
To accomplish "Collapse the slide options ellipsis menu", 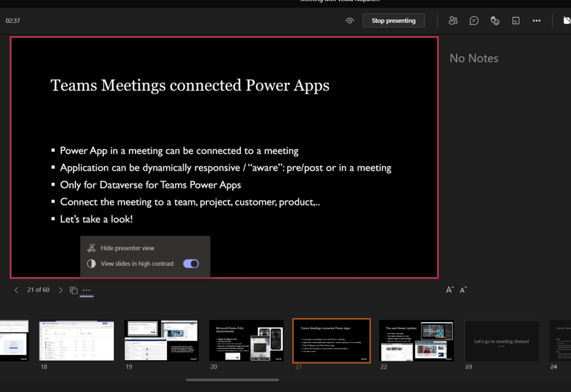I will pos(87,290).
